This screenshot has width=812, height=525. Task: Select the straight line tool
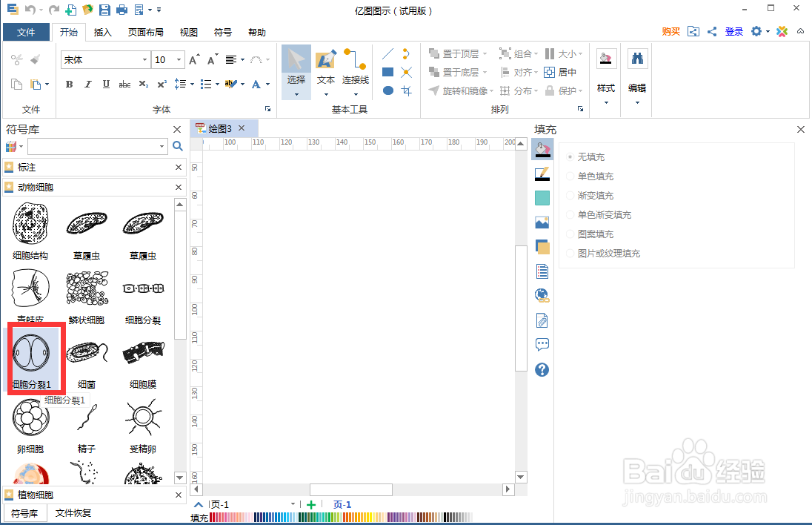[x=387, y=53]
